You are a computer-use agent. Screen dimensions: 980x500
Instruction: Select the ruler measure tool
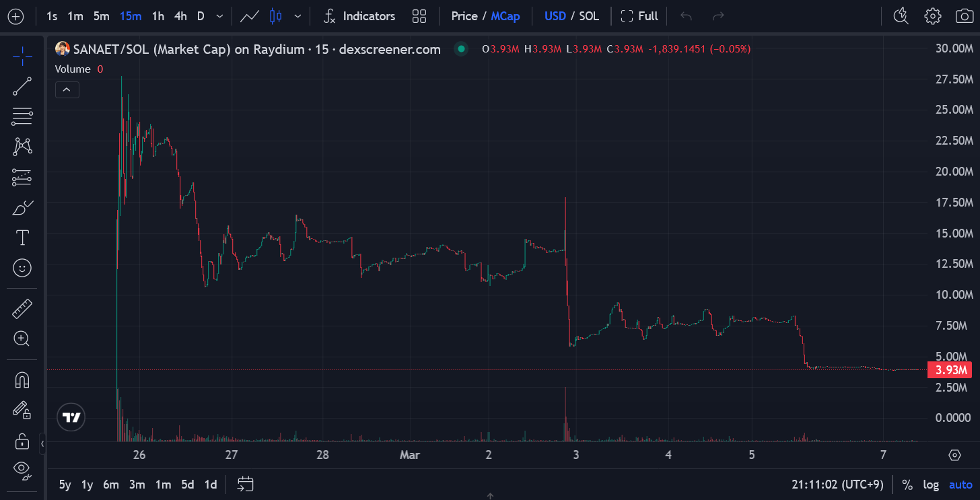pos(22,309)
